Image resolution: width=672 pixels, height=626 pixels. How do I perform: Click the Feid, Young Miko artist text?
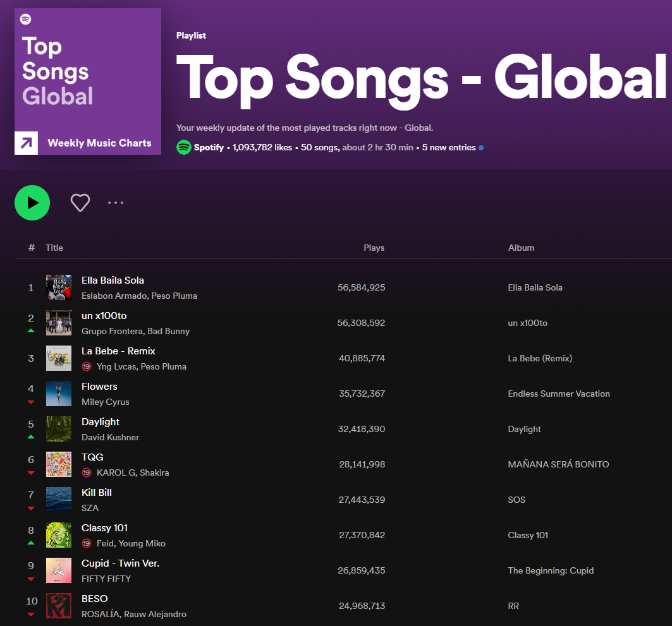pyautogui.click(x=131, y=543)
